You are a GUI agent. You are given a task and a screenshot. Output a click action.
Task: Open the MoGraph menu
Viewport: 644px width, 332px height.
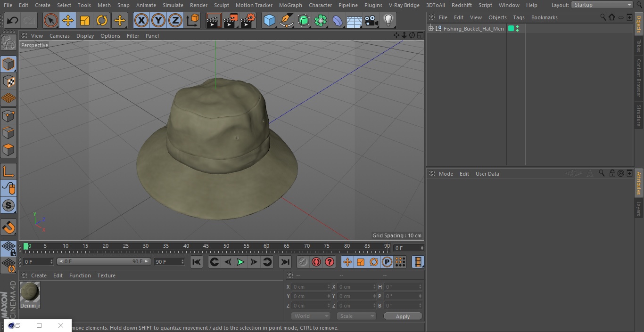click(x=290, y=5)
